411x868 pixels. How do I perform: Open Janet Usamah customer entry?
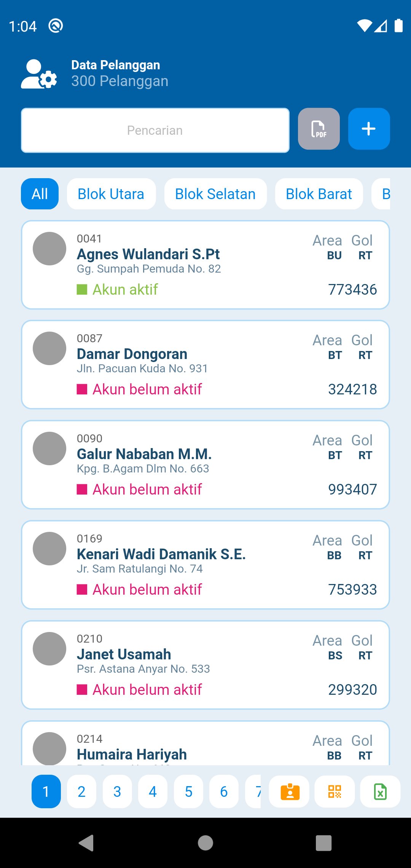click(x=205, y=665)
